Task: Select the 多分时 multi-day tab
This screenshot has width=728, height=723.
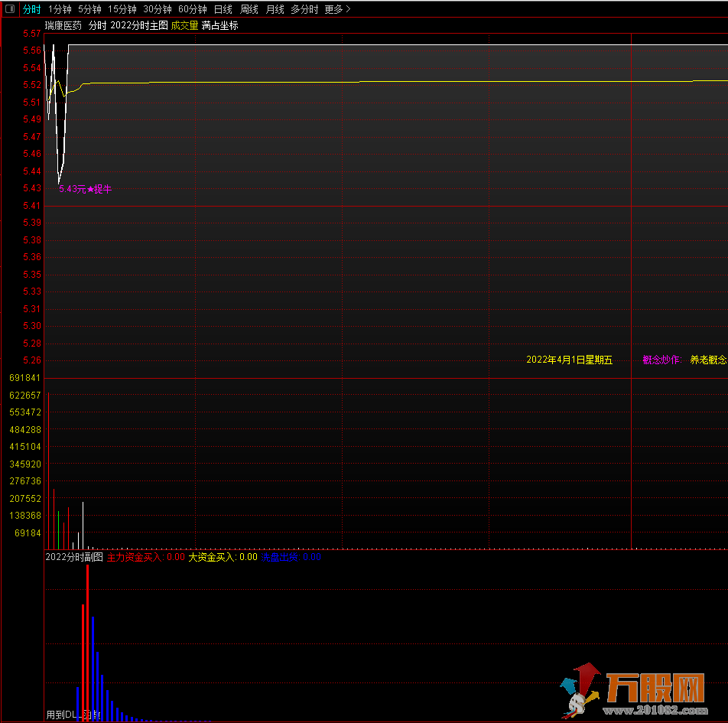Action: click(304, 9)
